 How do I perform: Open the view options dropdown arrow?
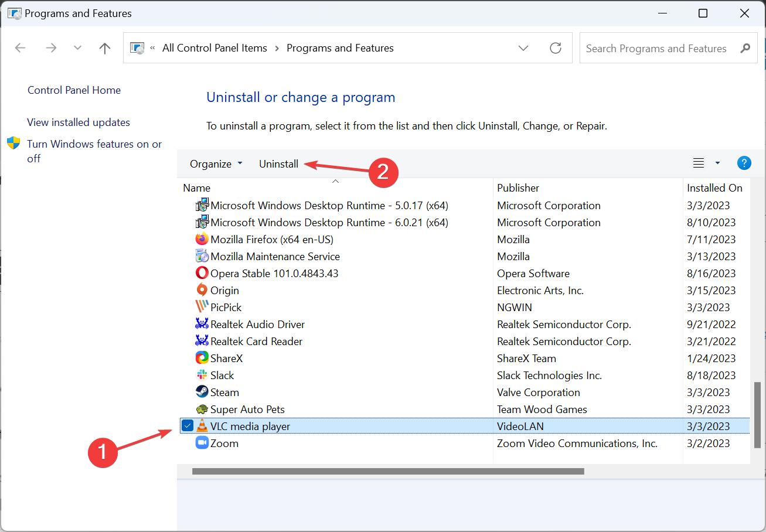(x=717, y=163)
